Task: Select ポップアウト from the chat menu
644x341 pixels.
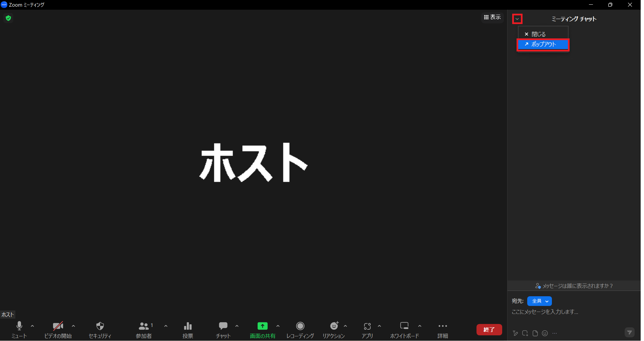Action: click(543, 44)
